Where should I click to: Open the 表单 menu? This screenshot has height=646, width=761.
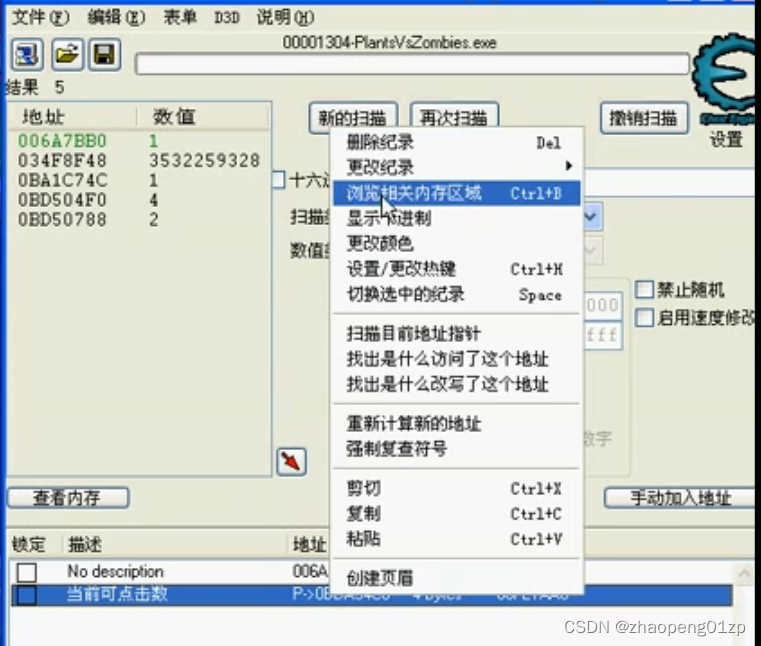180,17
